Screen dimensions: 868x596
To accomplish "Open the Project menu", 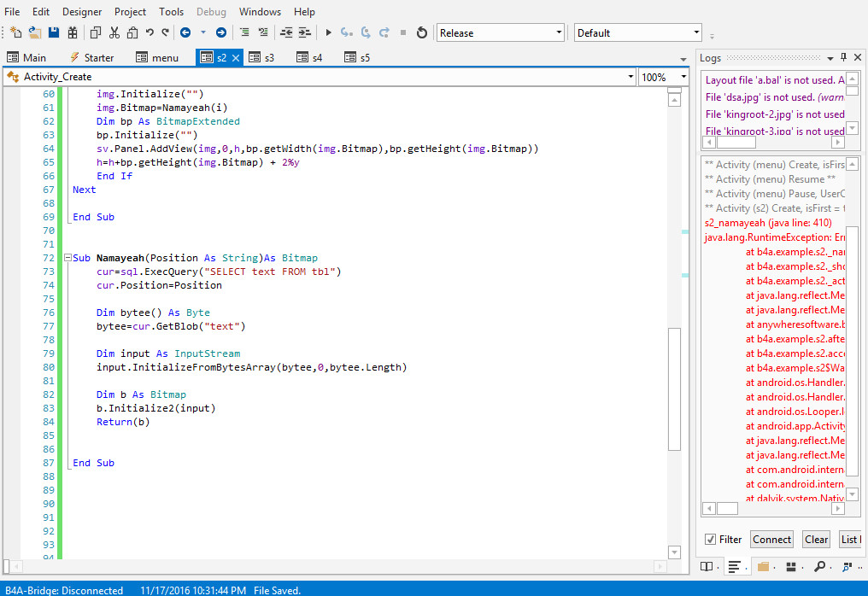I will [130, 12].
